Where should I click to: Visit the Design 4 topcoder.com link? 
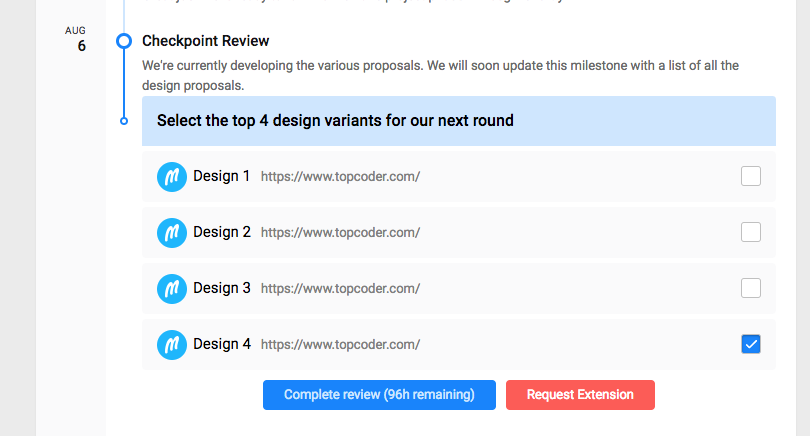point(340,345)
